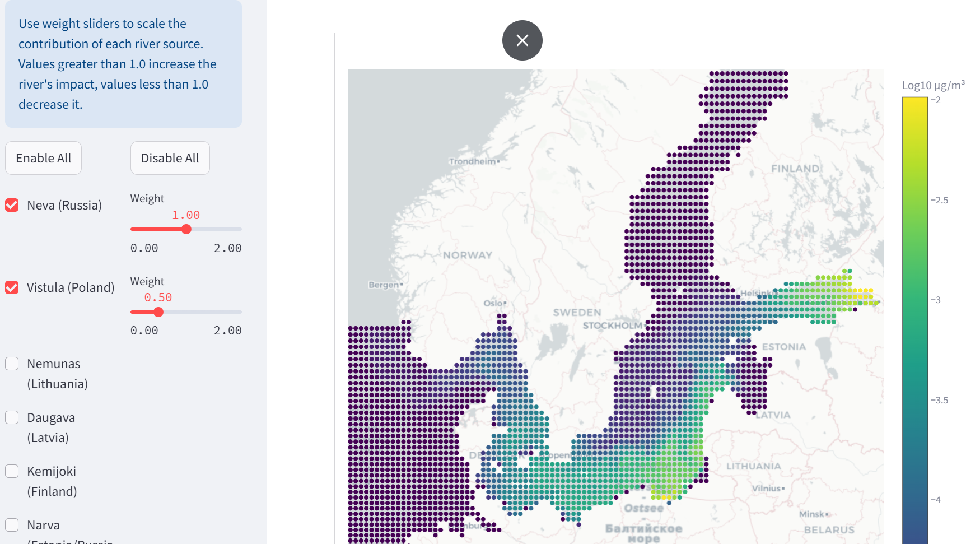Uncheck the Neva (Russia) checkbox

(12, 205)
